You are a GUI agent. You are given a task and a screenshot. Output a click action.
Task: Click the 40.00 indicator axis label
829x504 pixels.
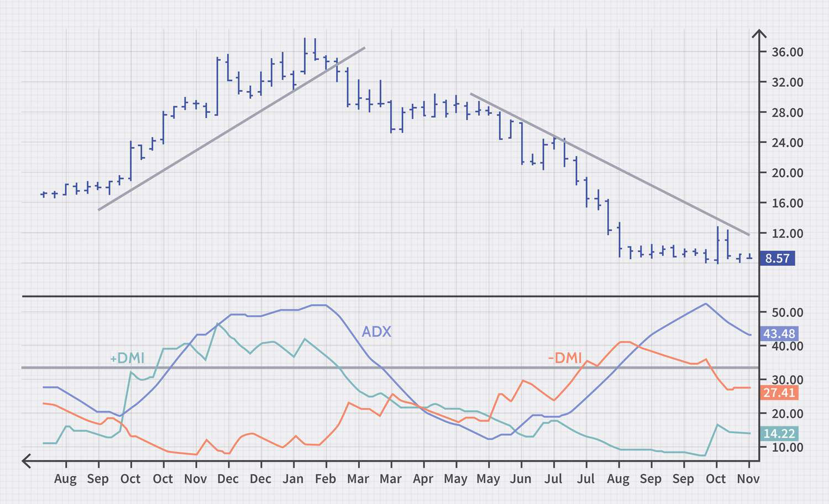[x=788, y=346]
